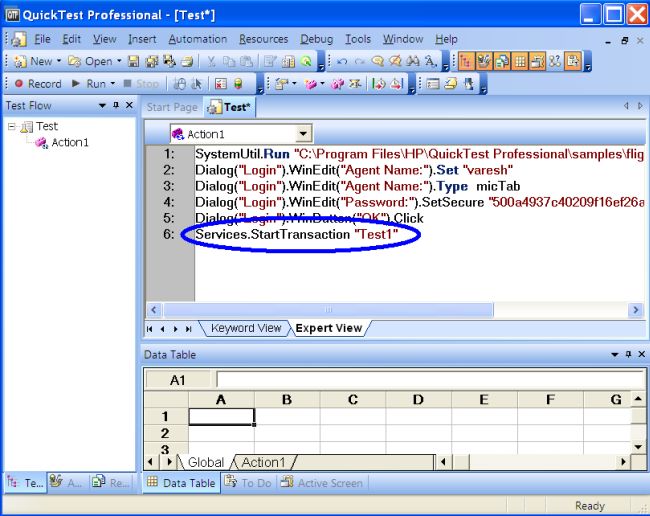
Task: Click the Redo arrow icon
Action: 359,61
